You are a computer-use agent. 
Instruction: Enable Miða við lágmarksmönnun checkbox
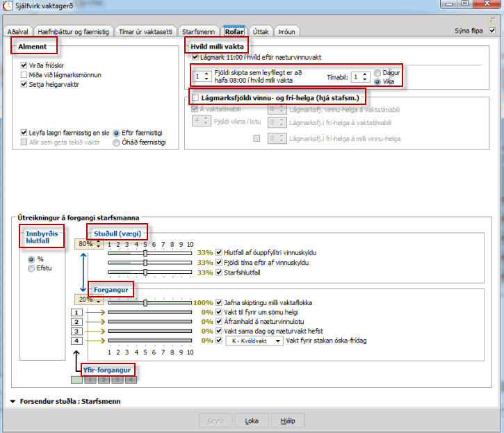[x=24, y=74]
